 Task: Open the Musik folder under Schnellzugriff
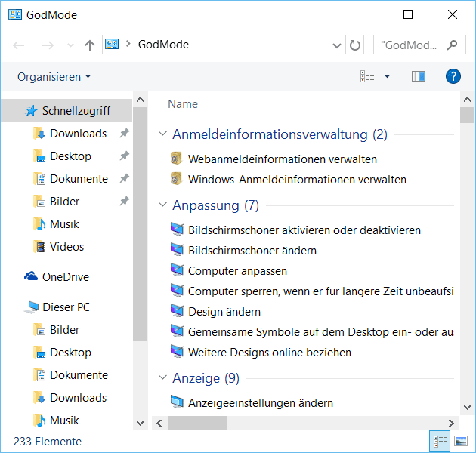(x=64, y=224)
